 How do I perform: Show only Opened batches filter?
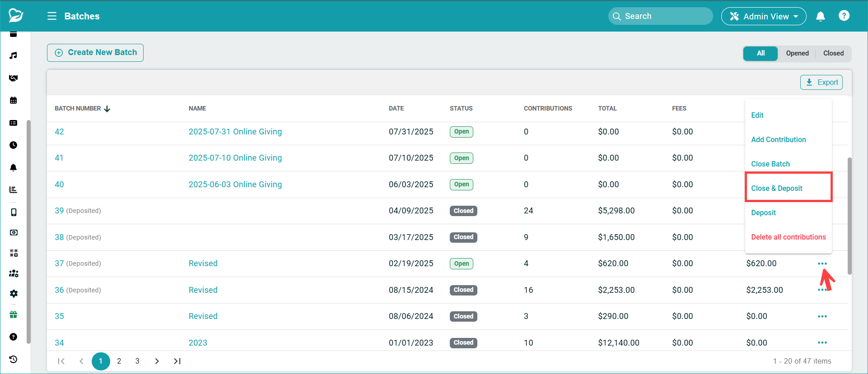[x=797, y=53]
